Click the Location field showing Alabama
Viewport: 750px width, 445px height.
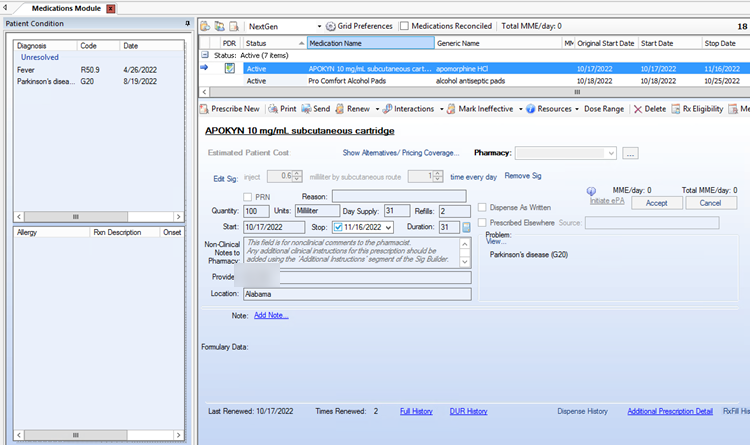357,294
